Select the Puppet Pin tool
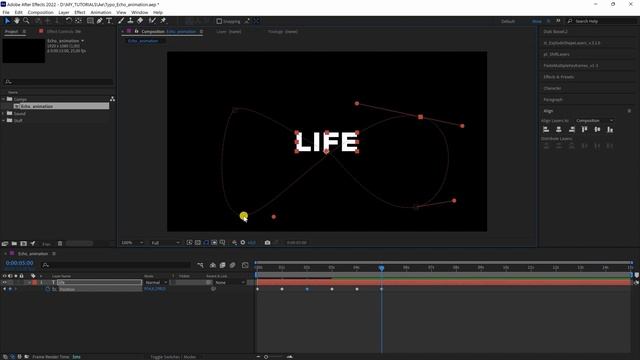Viewport: 640px width, 360px height. coord(163,21)
